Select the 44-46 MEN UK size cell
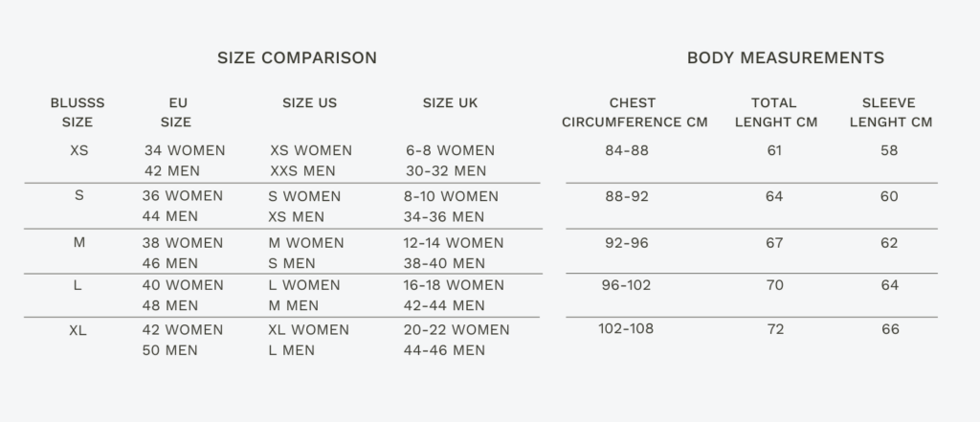This screenshot has width=980, height=422. pyautogui.click(x=445, y=350)
